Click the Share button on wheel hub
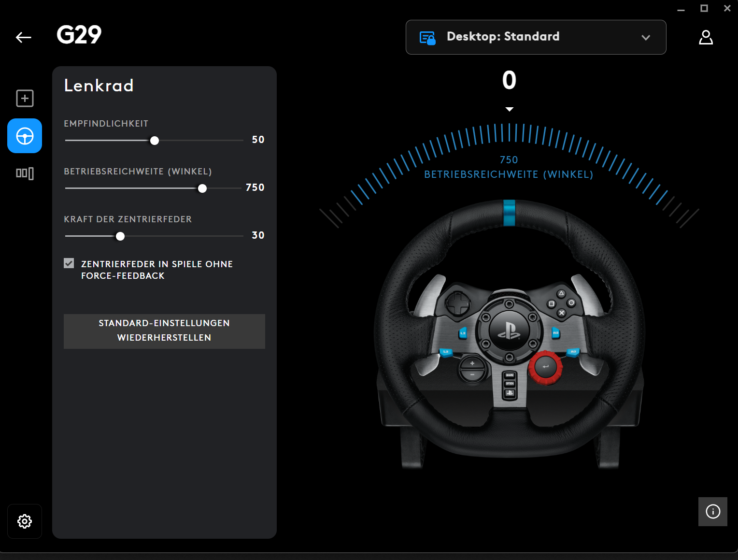Screen dimensions: 738x560 click(x=510, y=375)
